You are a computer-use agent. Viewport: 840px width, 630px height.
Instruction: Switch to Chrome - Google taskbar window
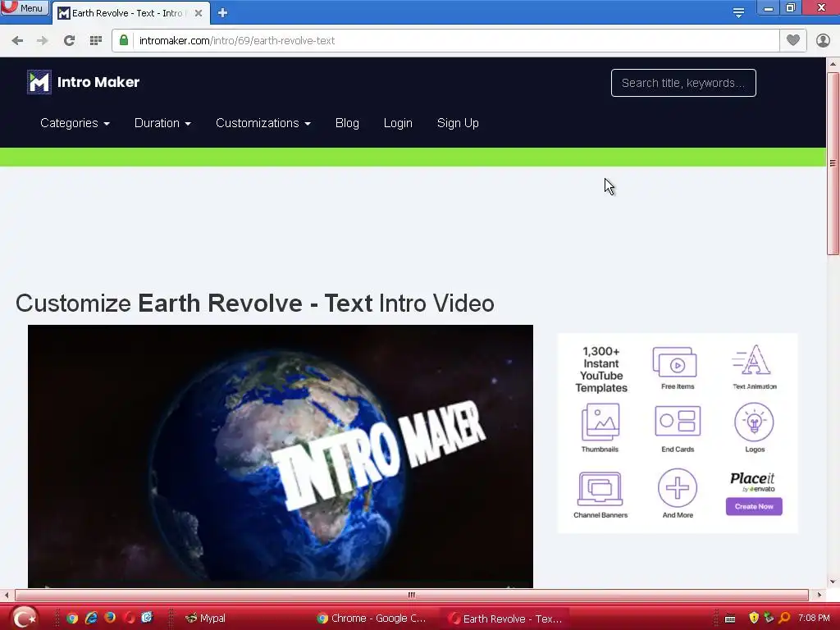372,619
